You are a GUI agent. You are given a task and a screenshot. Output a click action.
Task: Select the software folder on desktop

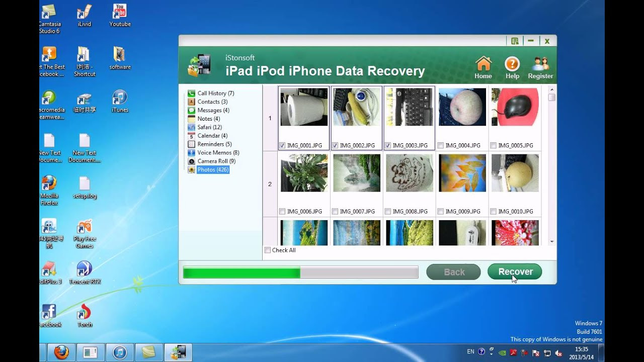pyautogui.click(x=120, y=58)
